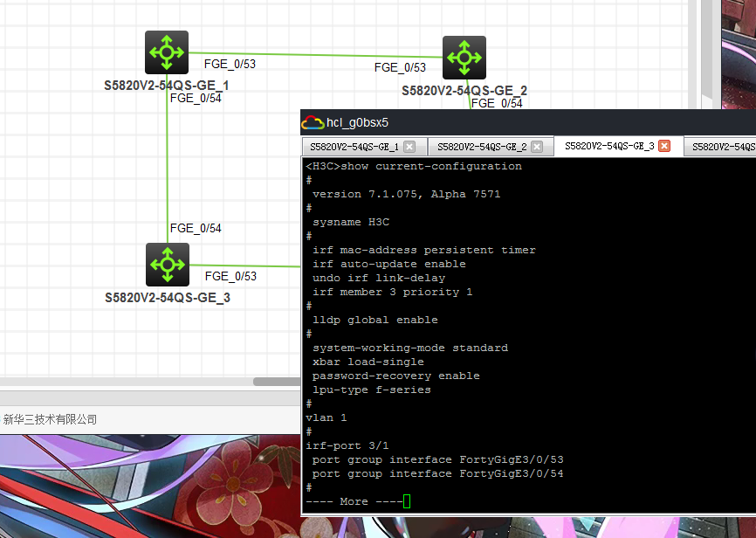Select the S5820V2-54QS-GE_1 switch icon
Viewport: 756px width, 538px height.
pos(167,52)
